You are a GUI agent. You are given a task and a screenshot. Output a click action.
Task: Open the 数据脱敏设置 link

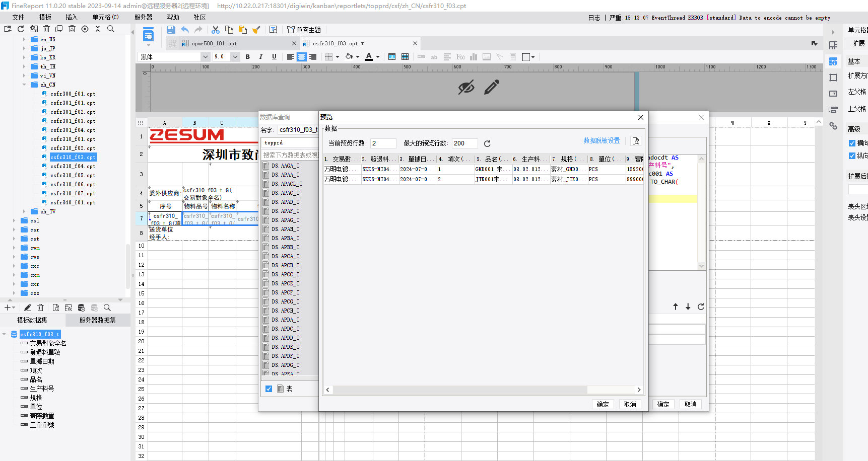click(x=602, y=141)
